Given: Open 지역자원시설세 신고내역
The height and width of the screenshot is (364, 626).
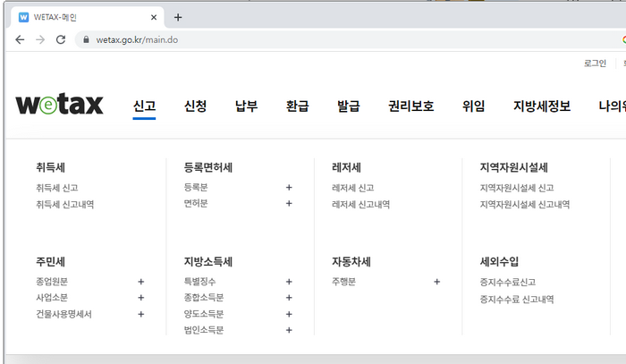Looking at the screenshot, I should pyautogui.click(x=525, y=204).
